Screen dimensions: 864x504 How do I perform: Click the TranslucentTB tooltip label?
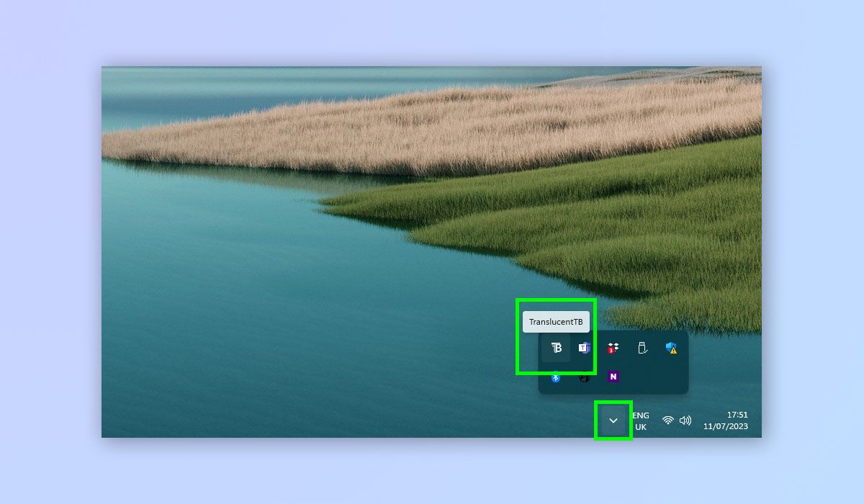pos(556,321)
